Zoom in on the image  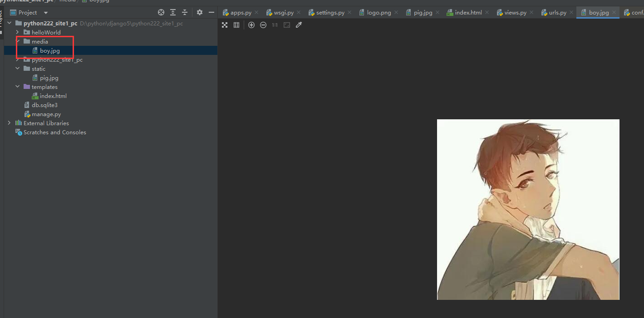251,25
